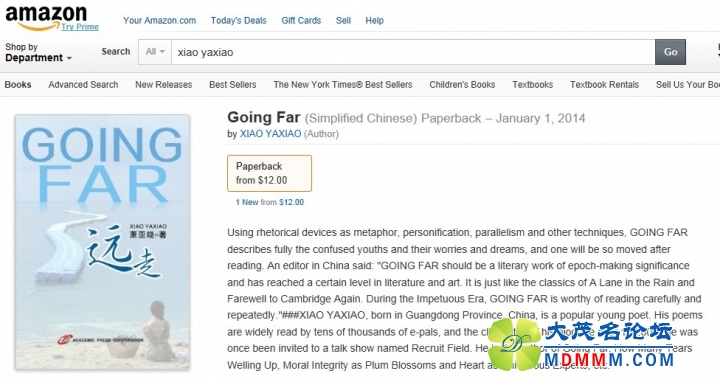The width and height of the screenshot is (720, 382).
Task: Open the Try Prime link
Action: (x=80, y=27)
